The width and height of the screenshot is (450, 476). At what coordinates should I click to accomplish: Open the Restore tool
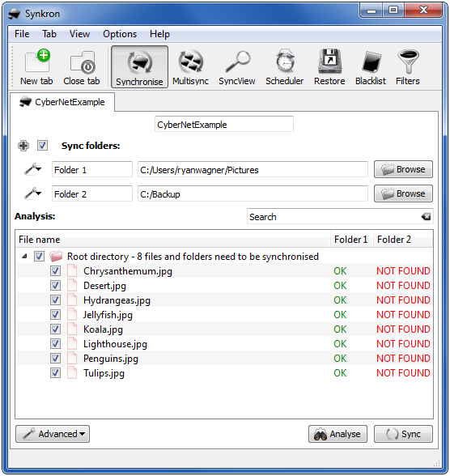(329, 67)
